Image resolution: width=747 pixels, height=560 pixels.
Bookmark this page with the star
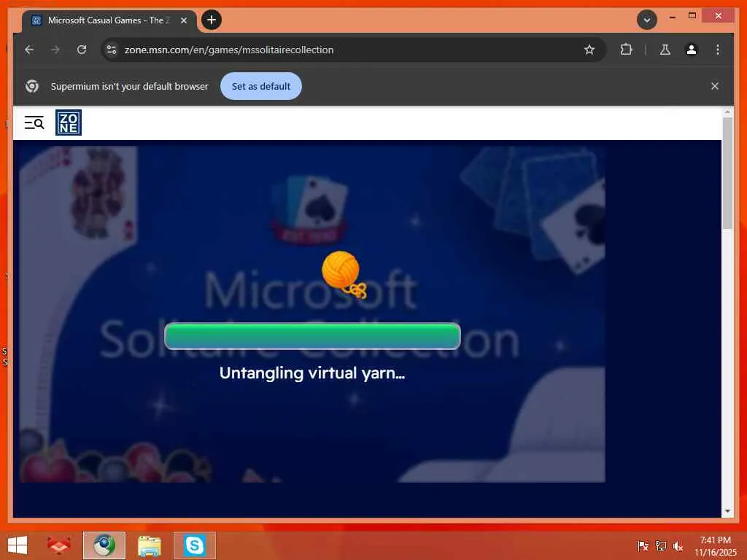[589, 50]
